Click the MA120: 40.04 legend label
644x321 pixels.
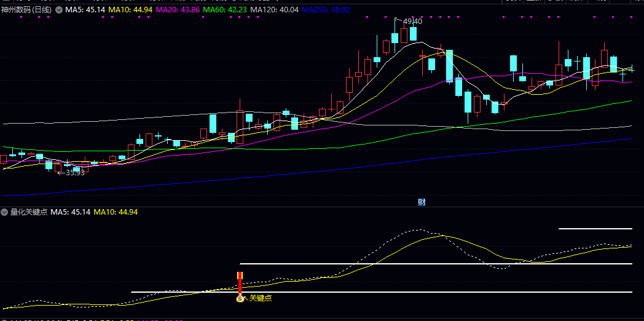click(x=274, y=9)
